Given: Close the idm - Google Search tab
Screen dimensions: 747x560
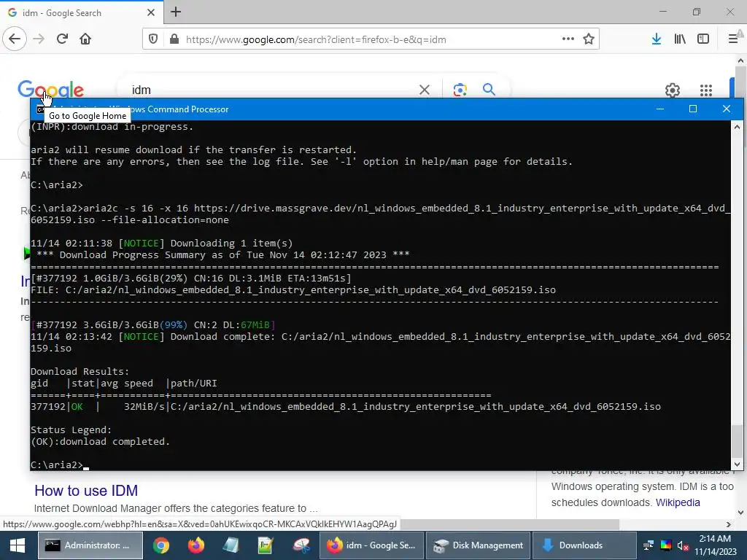Looking at the screenshot, I should [x=151, y=12].
